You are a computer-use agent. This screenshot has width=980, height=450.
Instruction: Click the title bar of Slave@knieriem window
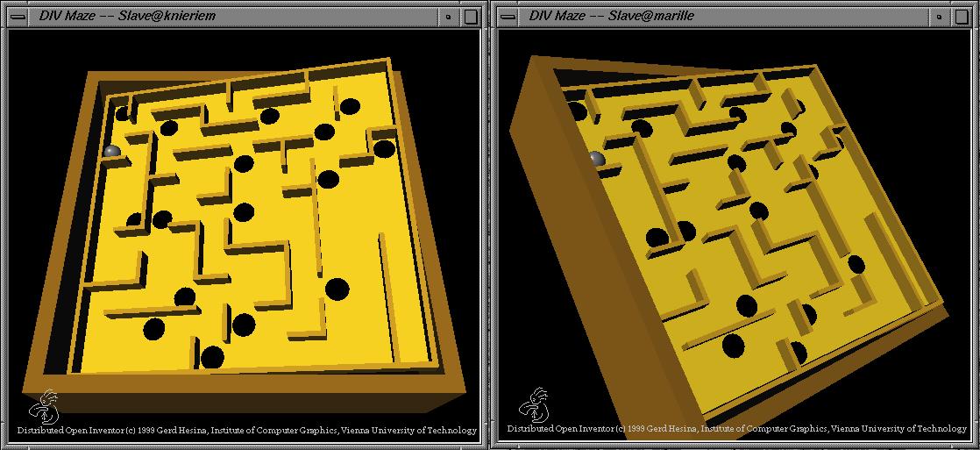(x=232, y=17)
